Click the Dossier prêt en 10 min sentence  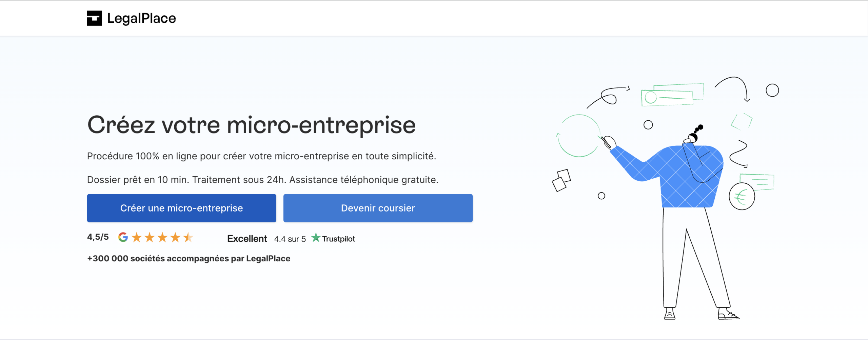point(263,180)
